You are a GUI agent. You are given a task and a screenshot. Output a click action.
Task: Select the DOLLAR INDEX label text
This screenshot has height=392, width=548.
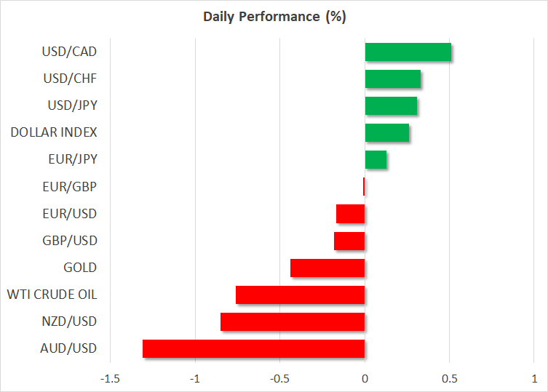click(54, 132)
